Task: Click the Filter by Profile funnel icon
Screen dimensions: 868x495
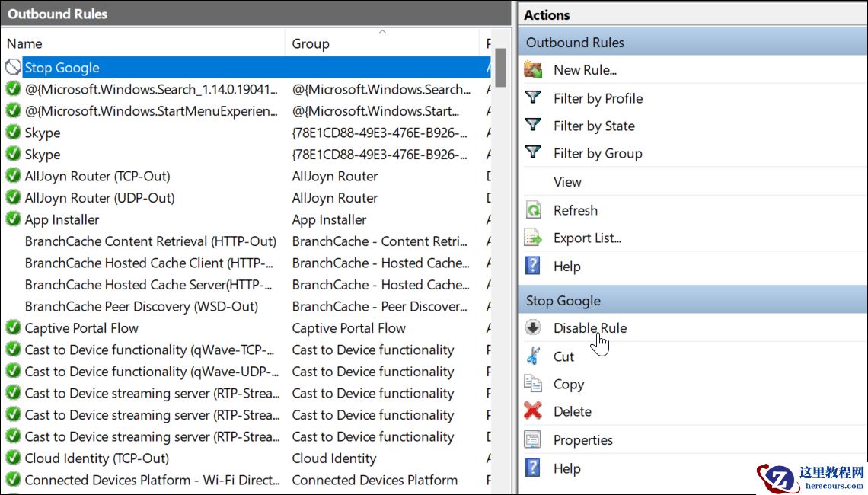Action: [533, 98]
